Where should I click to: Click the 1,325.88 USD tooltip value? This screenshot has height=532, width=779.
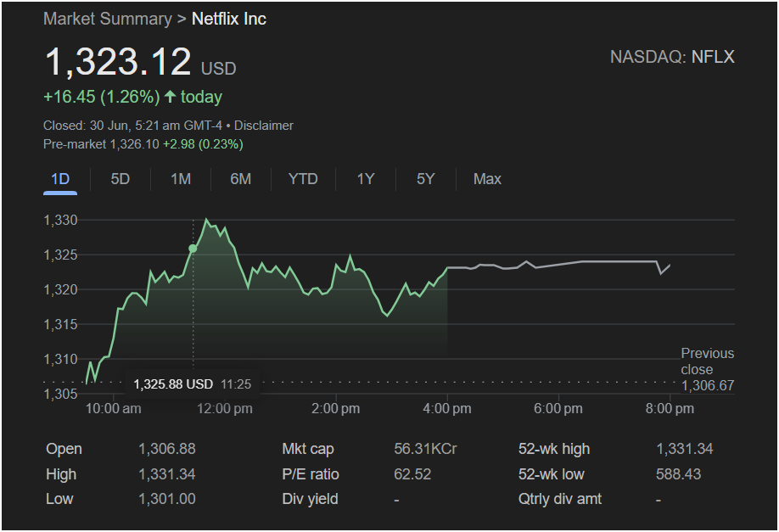tap(173, 384)
